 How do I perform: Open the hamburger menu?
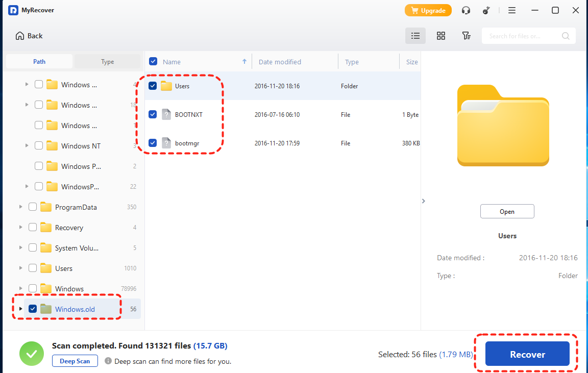point(511,10)
